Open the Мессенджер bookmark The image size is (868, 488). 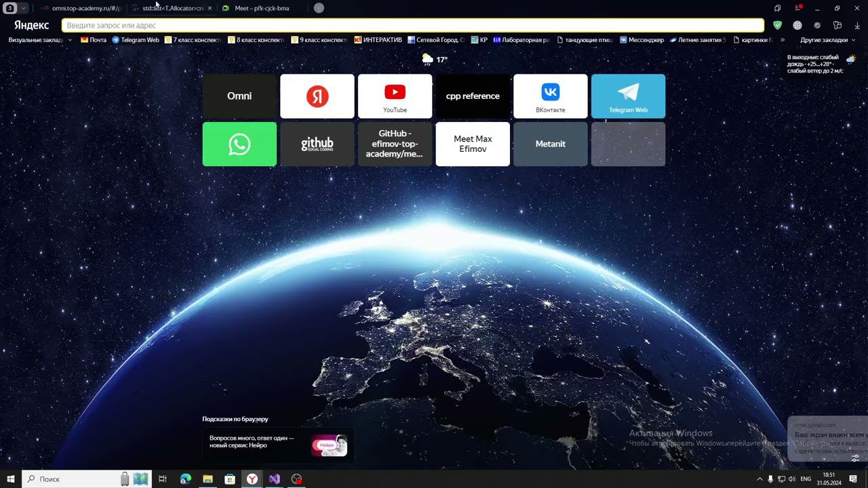642,40
